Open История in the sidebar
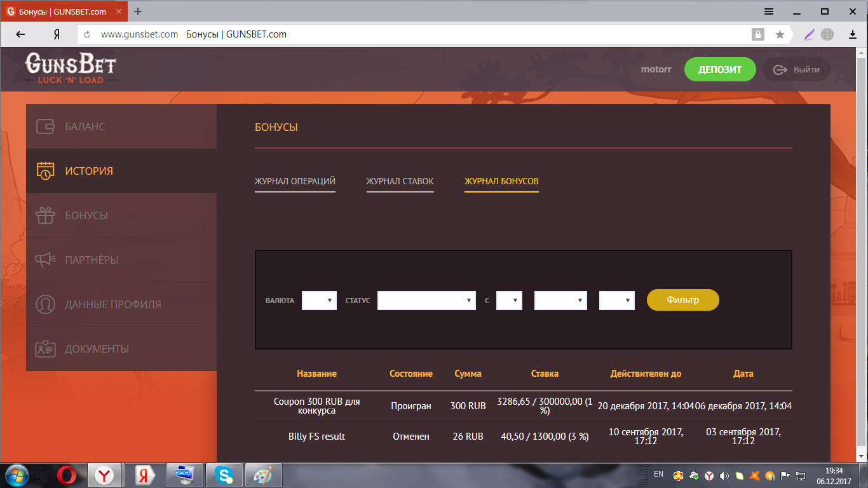868x488 pixels. click(121, 171)
